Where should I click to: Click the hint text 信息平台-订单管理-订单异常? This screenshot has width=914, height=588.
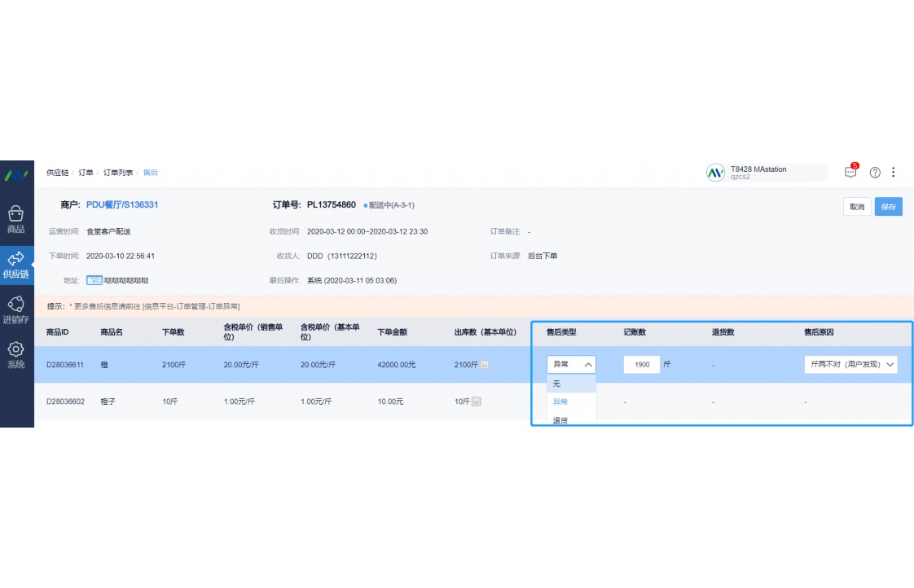click(x=191, y=306)
